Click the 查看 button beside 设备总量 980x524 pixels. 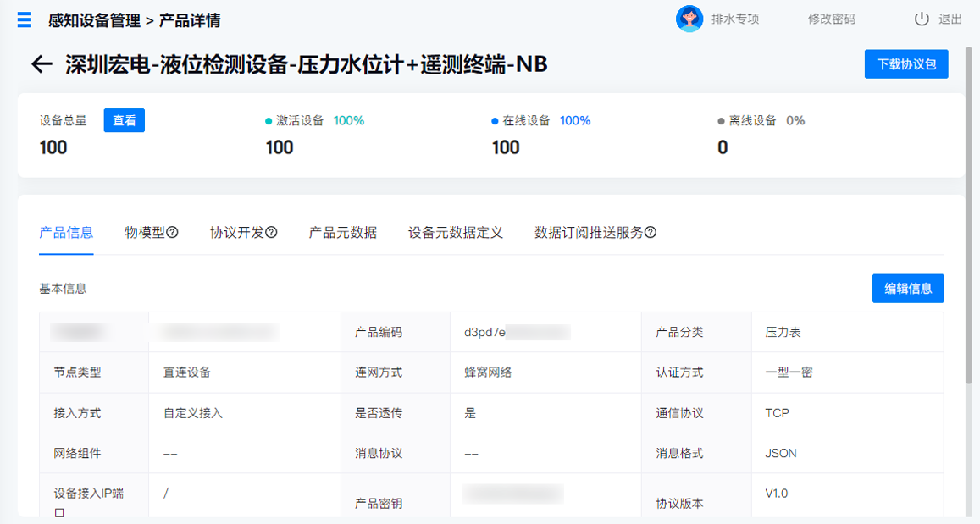pyautogui.click(x=125, y=121)
